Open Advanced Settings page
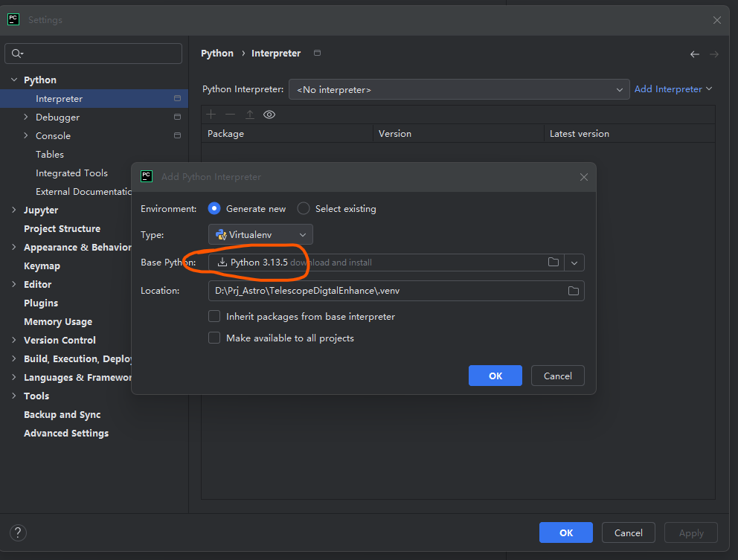Image resolution: width=738 pixels, height=560 pixels. tap(66, 433)
